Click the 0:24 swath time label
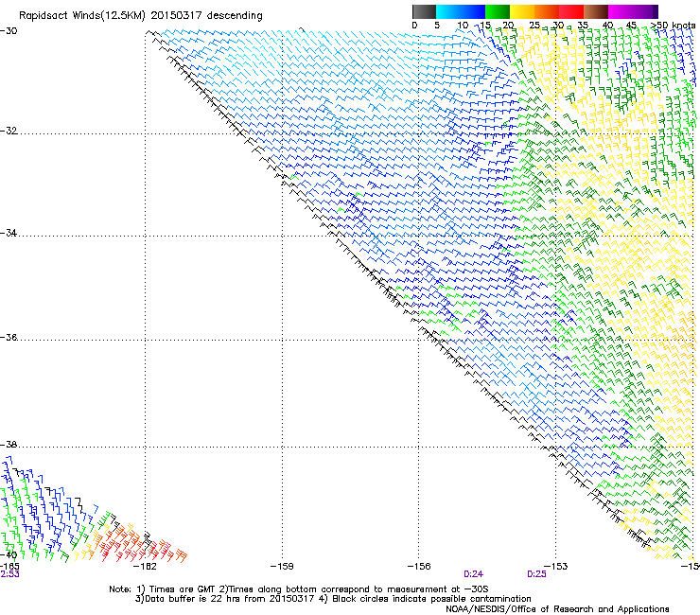Viewport: 700px width, 615px height. [473, 574]
